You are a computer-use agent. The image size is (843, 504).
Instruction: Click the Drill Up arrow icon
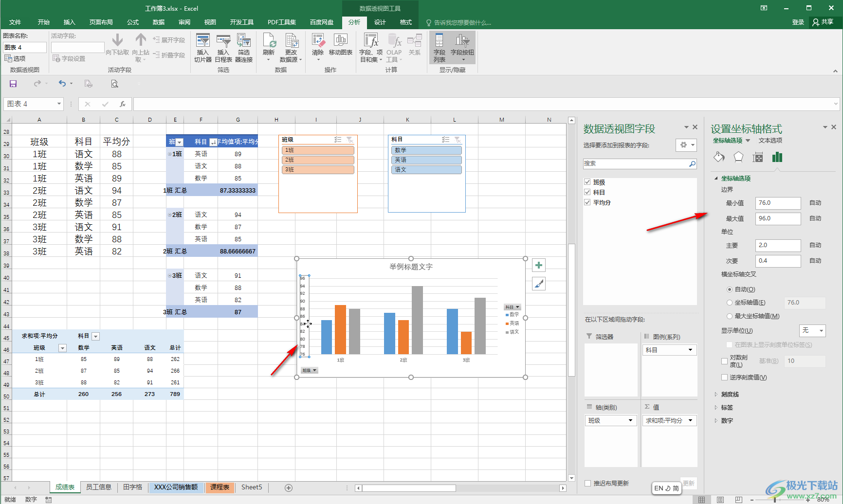tap(141, 48)
